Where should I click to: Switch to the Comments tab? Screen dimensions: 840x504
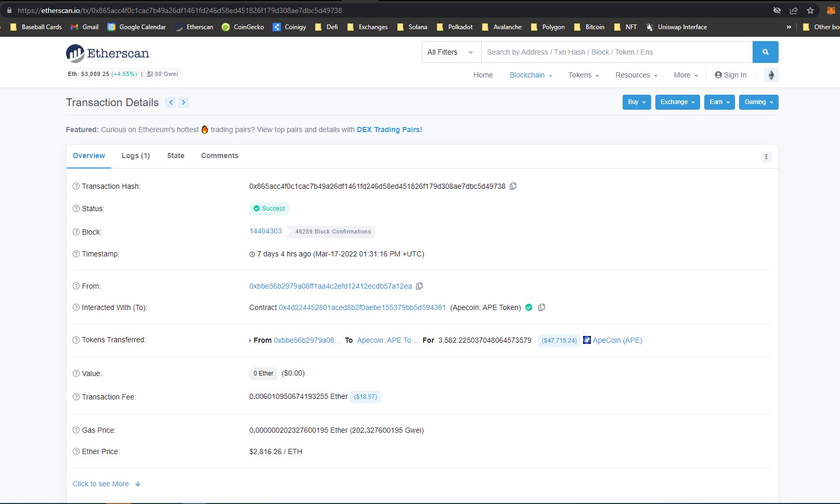219,156
